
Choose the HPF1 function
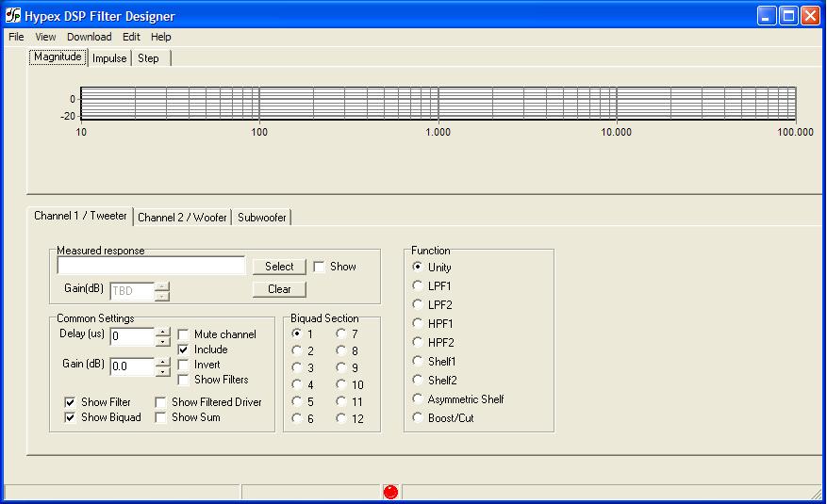(x=417, y=323)
